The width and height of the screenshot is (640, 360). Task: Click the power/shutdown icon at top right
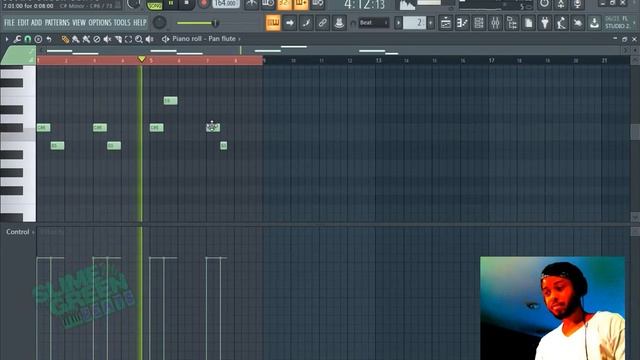(544, 4)
